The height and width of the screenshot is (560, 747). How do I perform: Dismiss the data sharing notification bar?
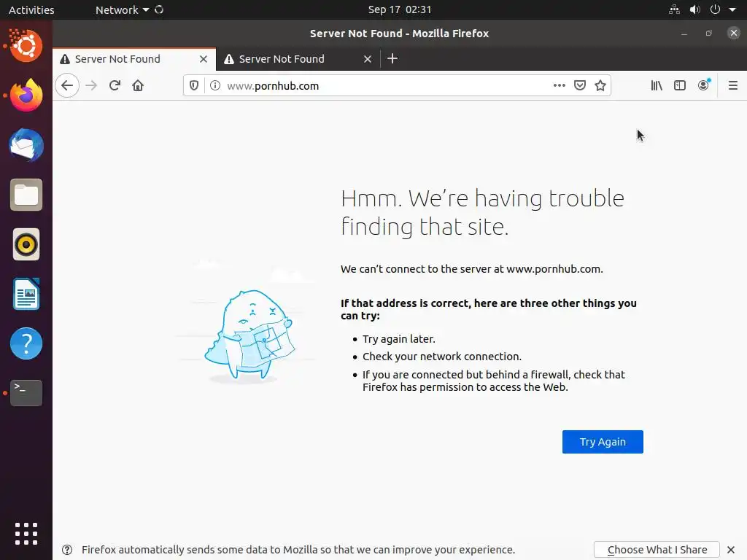pyautogui.click(x=731, y=550)
